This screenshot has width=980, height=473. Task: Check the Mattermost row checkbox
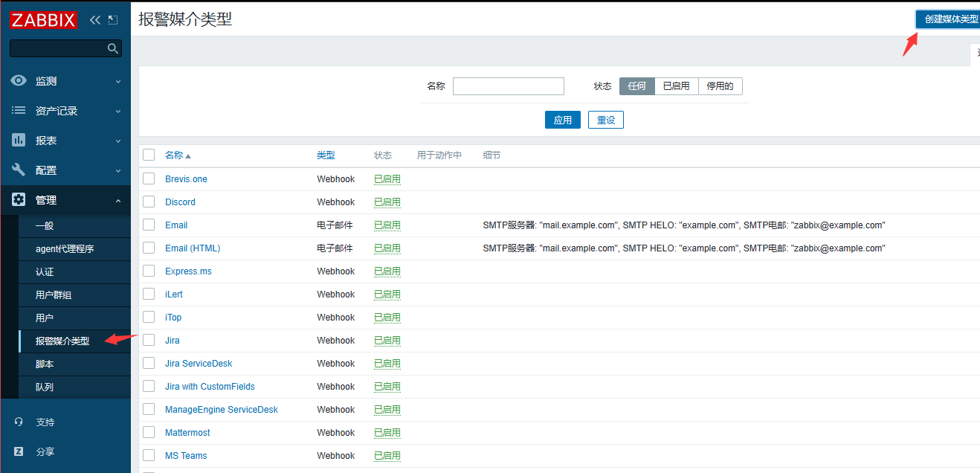149,432
